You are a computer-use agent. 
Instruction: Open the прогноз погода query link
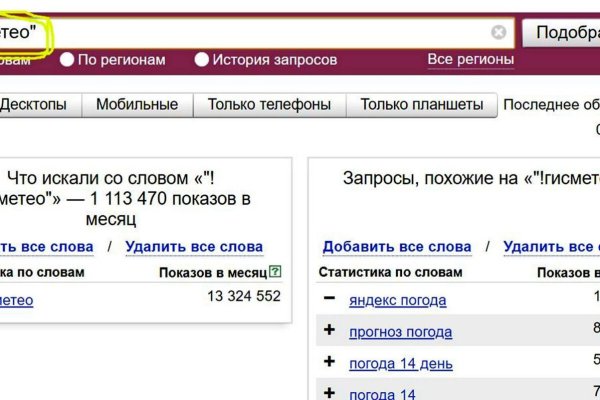click(x=400, y=332)
